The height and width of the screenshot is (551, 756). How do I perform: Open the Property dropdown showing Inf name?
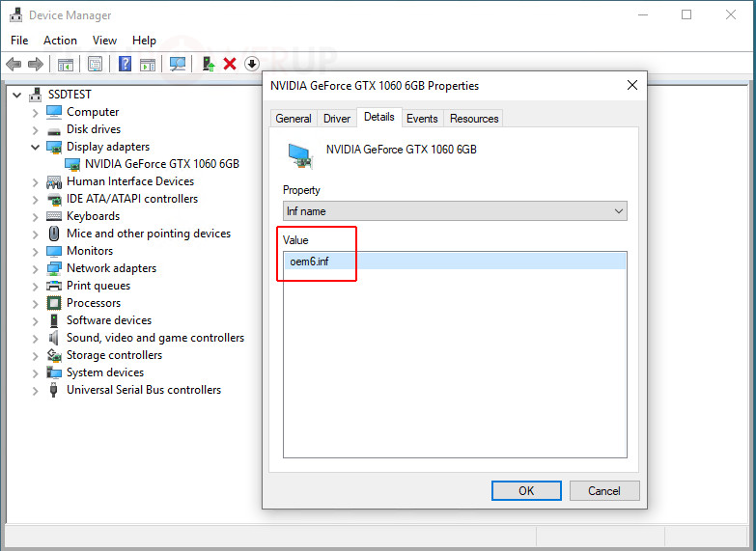(x=454, y=211)
